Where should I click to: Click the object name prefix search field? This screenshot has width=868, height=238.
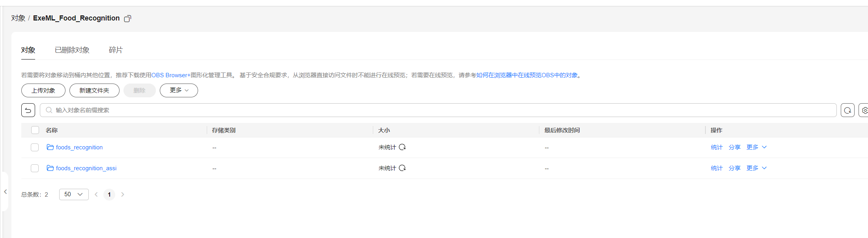point(438,110)
